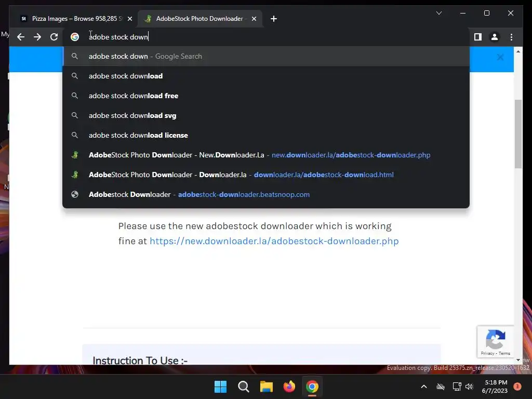
Task: Switch to the AdobeStock Photo Downloader tab
Action: [x=199, y=19]
